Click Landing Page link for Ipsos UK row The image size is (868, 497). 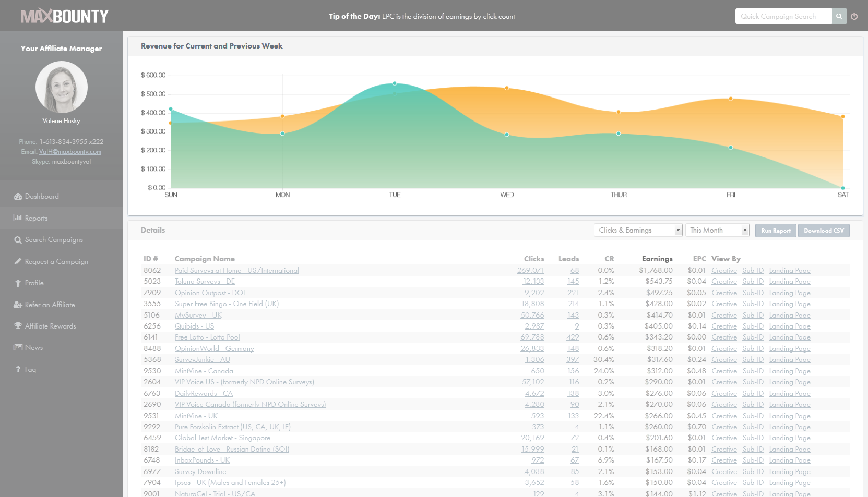pos(790,482)
